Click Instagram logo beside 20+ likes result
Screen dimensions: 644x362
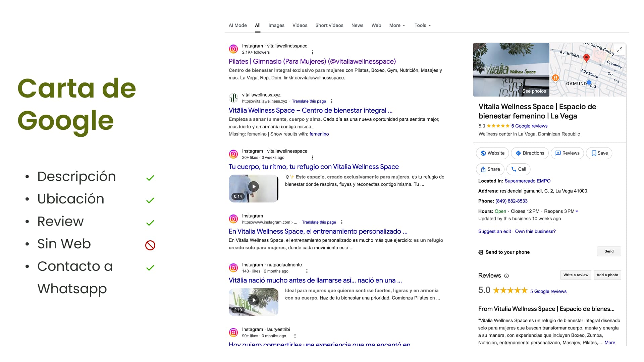tap(233, 154)
